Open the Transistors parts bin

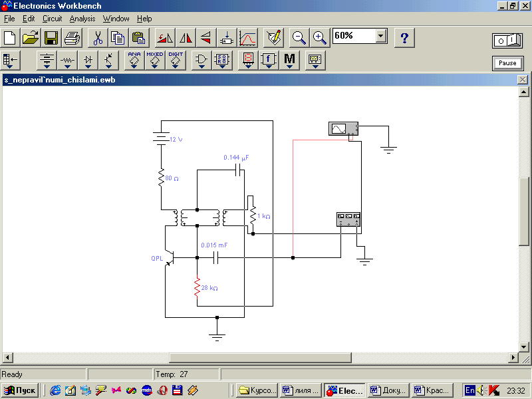click(x=108, y=61)
